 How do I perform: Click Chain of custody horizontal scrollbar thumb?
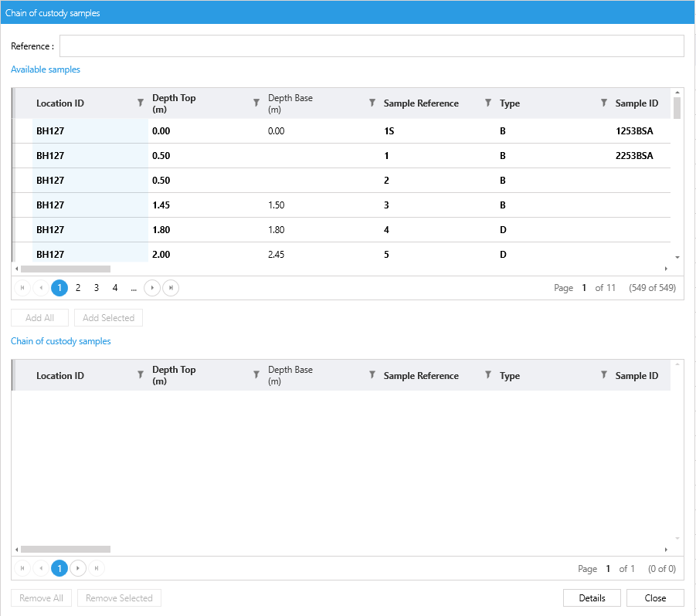tap(66, 549)
